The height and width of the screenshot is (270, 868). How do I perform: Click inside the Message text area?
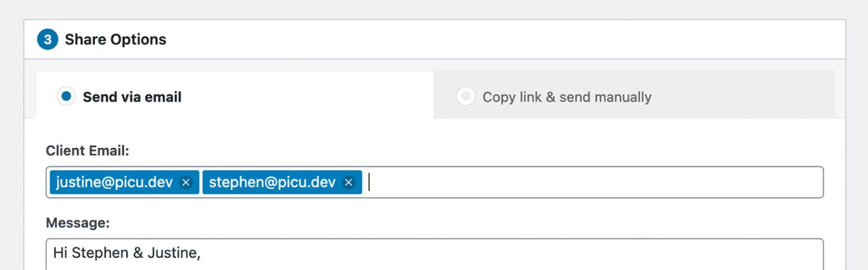435,254
